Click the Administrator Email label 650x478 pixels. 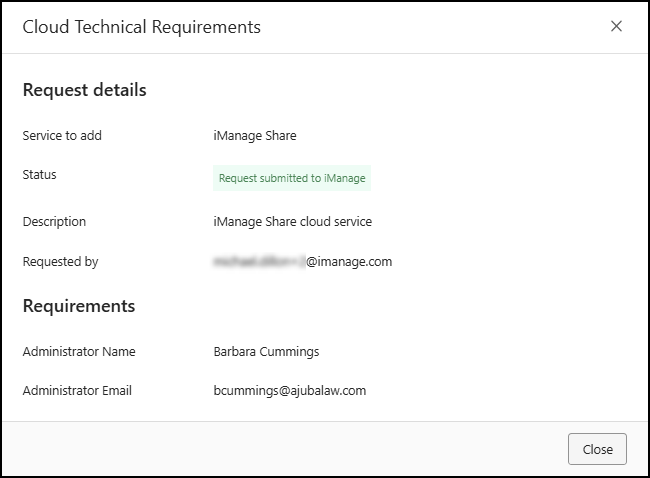click(x=77, y=391)
